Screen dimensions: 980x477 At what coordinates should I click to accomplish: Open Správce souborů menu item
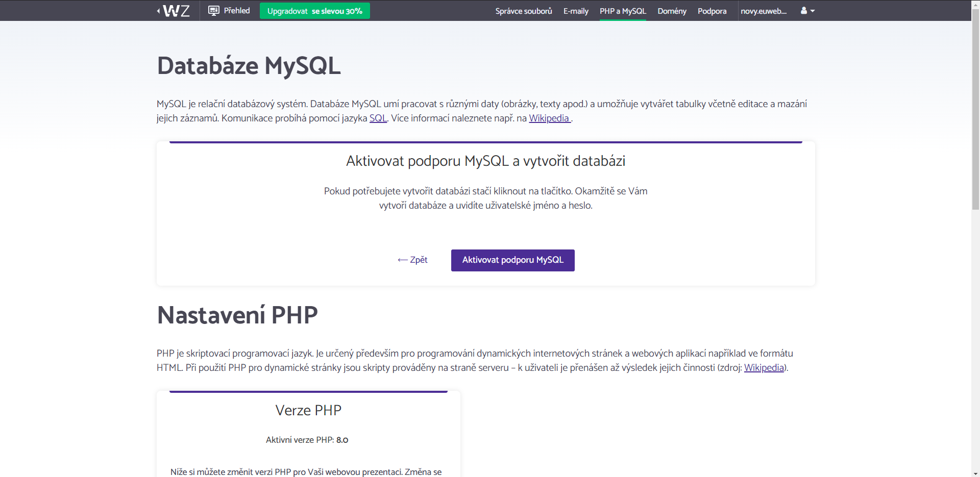[524, 11]
